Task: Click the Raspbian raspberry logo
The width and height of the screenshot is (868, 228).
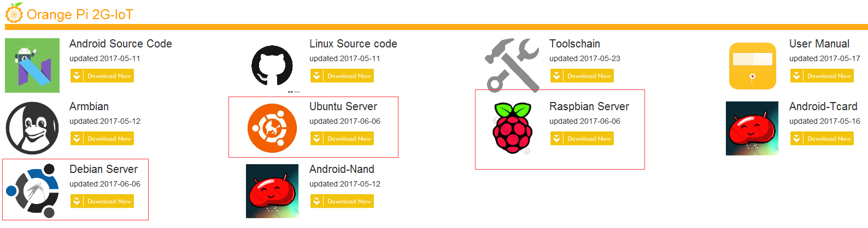Action: pos(512,128)
